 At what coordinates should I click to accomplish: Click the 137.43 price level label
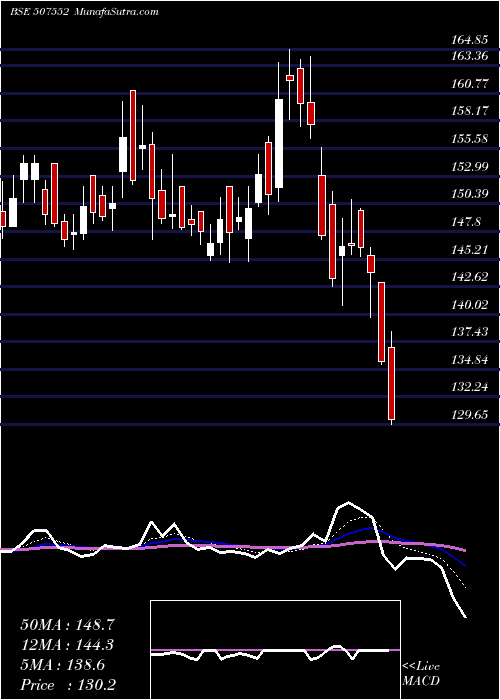coord(470,332)
